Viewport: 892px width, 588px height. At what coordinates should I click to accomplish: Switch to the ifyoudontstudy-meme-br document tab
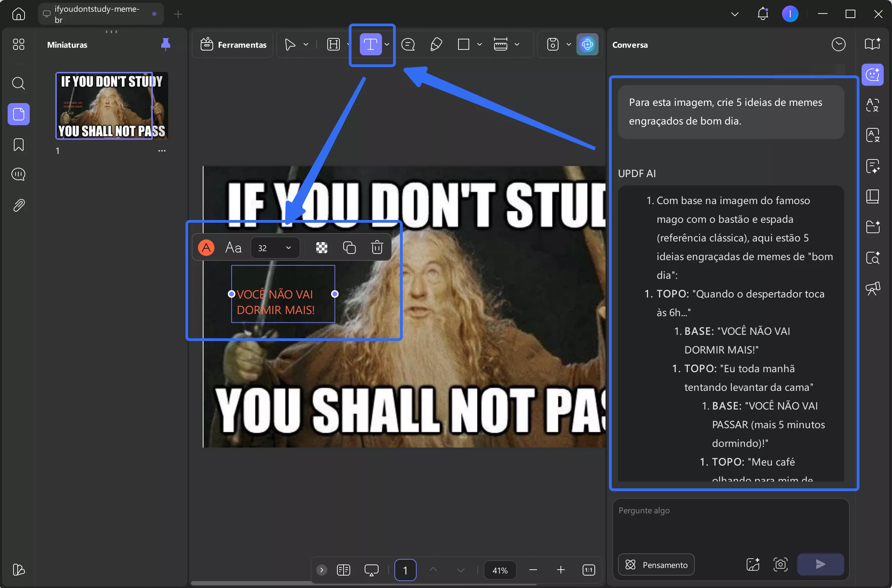[98, 14]
